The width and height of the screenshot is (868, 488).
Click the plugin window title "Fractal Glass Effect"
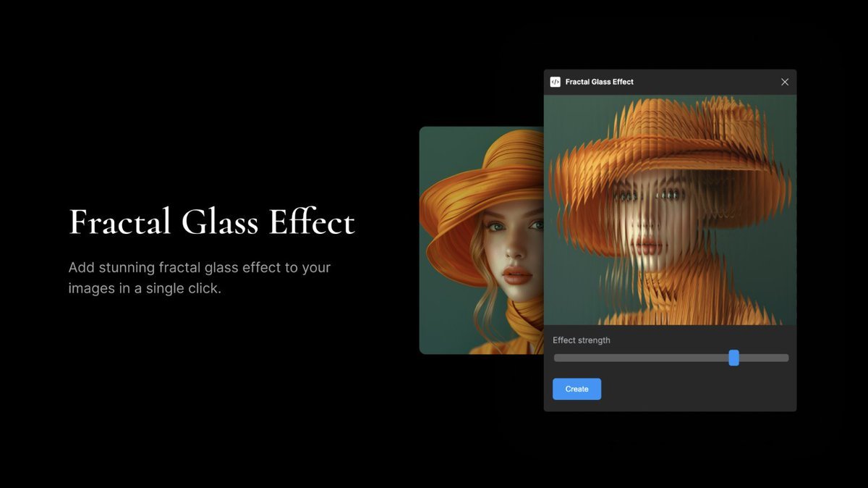point(599,82)
